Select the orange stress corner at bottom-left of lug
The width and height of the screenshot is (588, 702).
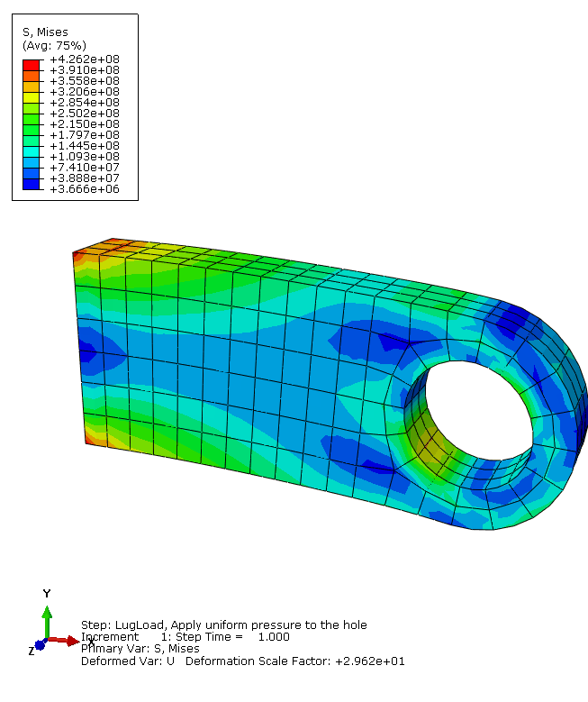coord(88,437)
